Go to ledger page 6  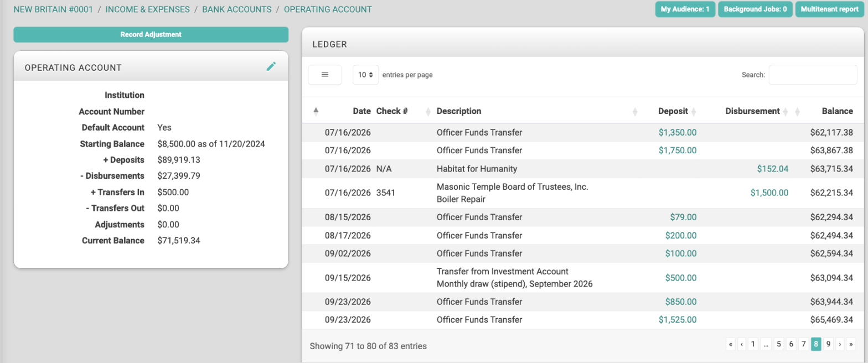pos(791,344)
